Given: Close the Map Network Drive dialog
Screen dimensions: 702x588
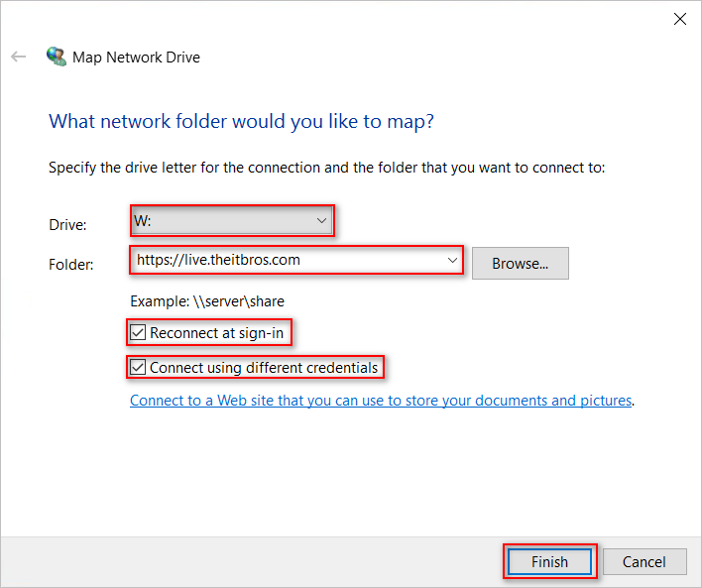Looking at the screenshot, I should click(x=679, y=19).
